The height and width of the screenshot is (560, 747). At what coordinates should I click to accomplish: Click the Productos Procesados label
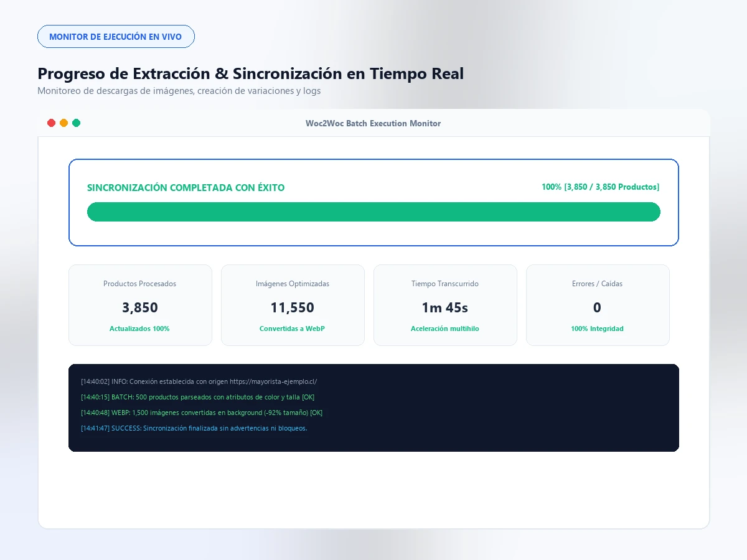click(x=140, y=284)
